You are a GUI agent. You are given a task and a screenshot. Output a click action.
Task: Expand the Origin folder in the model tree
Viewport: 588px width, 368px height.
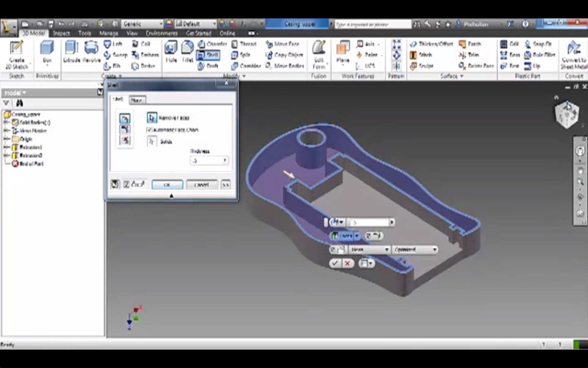6,139
